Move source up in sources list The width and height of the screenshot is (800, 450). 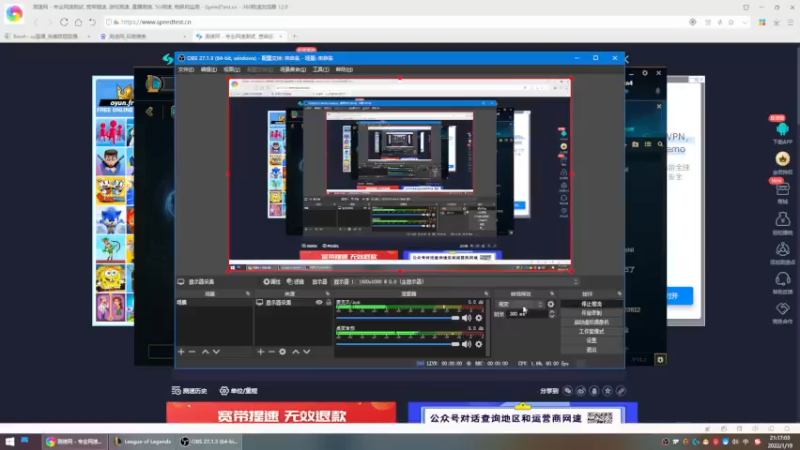295,352
